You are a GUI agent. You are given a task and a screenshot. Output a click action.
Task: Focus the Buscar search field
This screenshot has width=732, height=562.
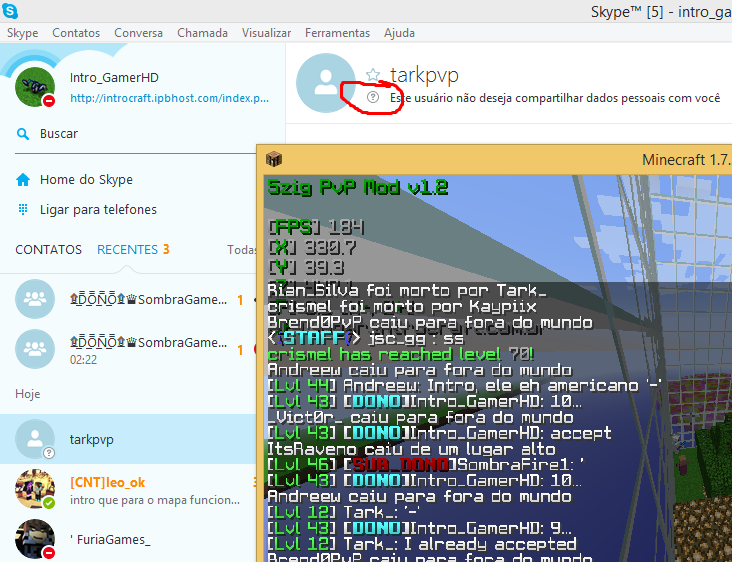(x=135, y=134)
